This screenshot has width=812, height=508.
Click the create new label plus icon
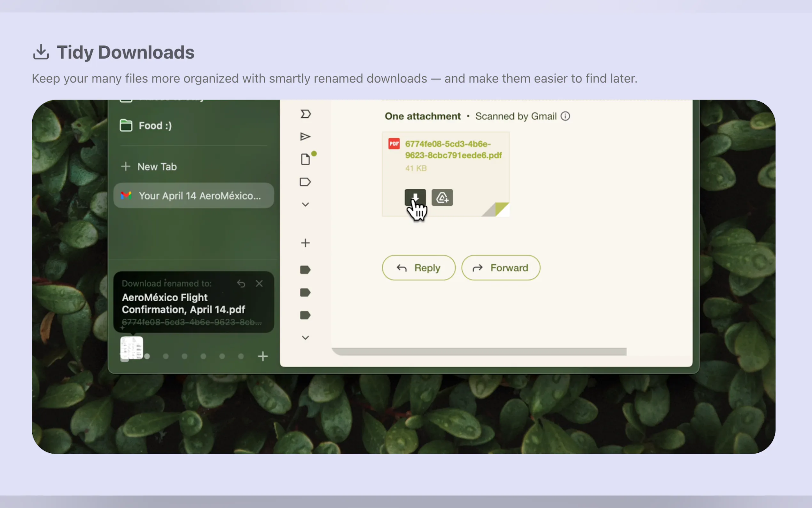305,242
